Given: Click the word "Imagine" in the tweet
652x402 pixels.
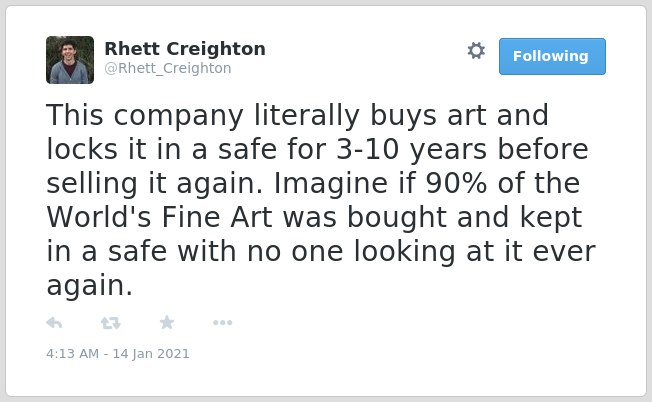Looking at the screenshot, I should pos(331,184).
